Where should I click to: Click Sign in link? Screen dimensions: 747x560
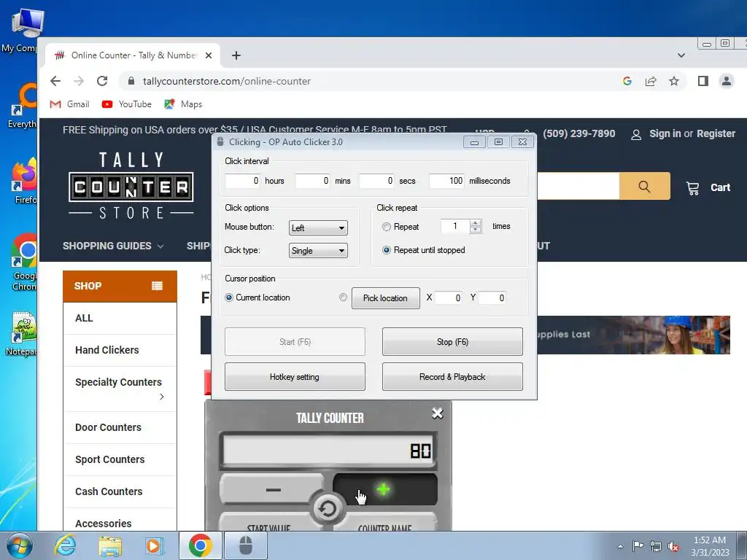pyautogui.click(x=665, y=134)
